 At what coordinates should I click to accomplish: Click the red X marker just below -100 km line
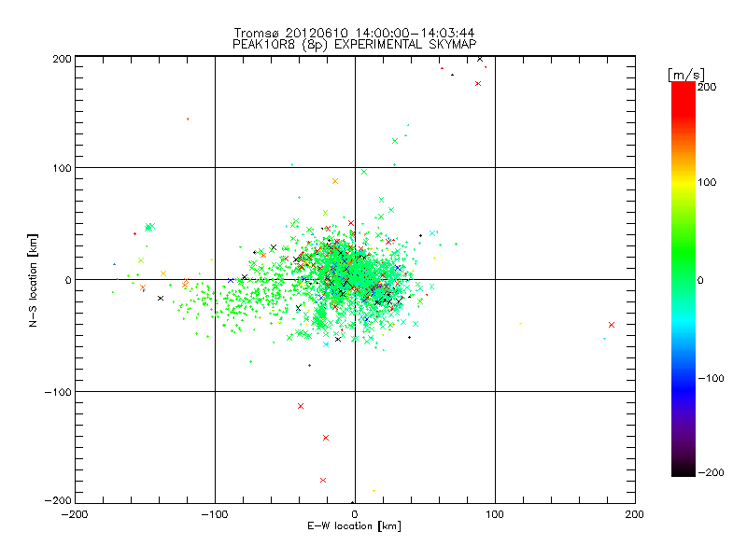tap(301, 406)
